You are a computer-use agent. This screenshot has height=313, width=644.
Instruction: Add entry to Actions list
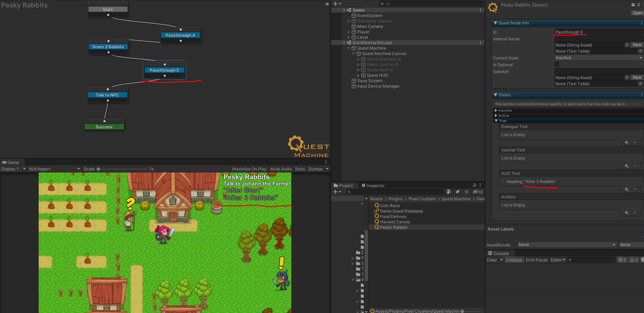tap(626, 213)
